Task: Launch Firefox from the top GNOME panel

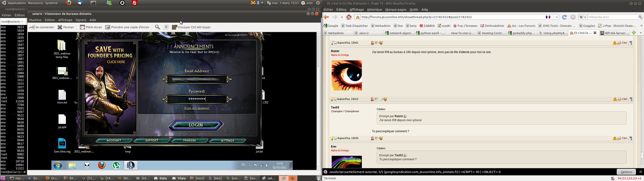Action: tap(69, 3)
